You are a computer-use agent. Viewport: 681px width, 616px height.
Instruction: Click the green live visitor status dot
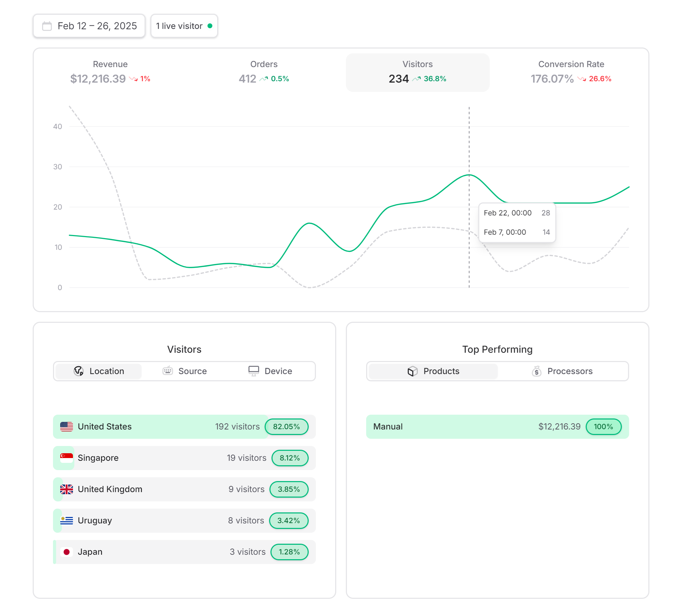point(210,26)
